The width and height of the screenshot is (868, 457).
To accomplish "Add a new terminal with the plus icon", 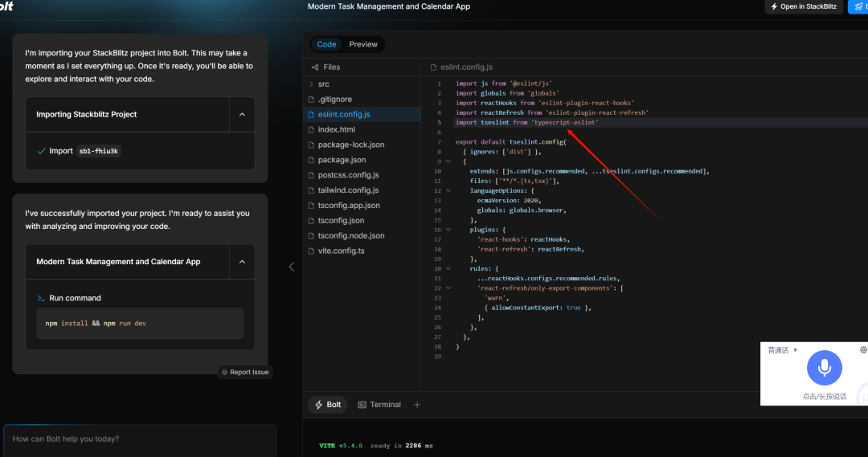I will click(x=417, y=405).
